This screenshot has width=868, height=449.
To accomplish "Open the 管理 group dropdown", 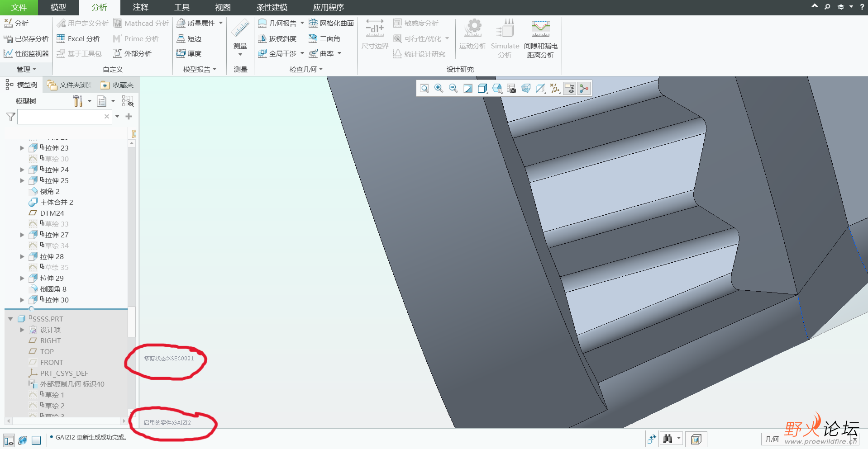I will [x=26, y=69].
